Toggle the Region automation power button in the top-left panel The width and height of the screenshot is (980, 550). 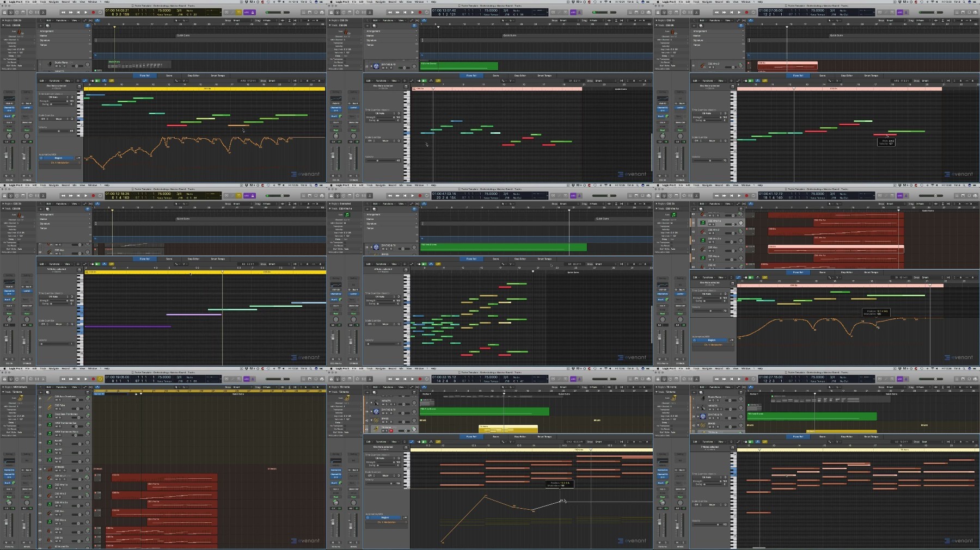(x=41, y=158)
